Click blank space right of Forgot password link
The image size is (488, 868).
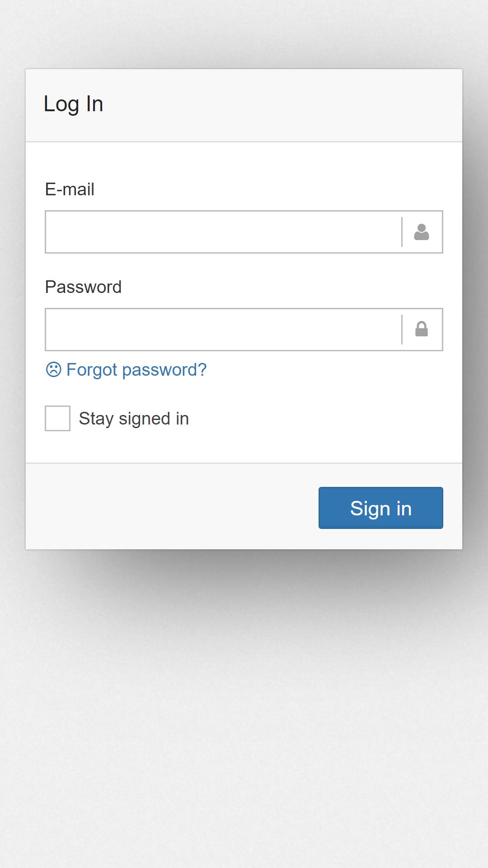pos(325,370)
